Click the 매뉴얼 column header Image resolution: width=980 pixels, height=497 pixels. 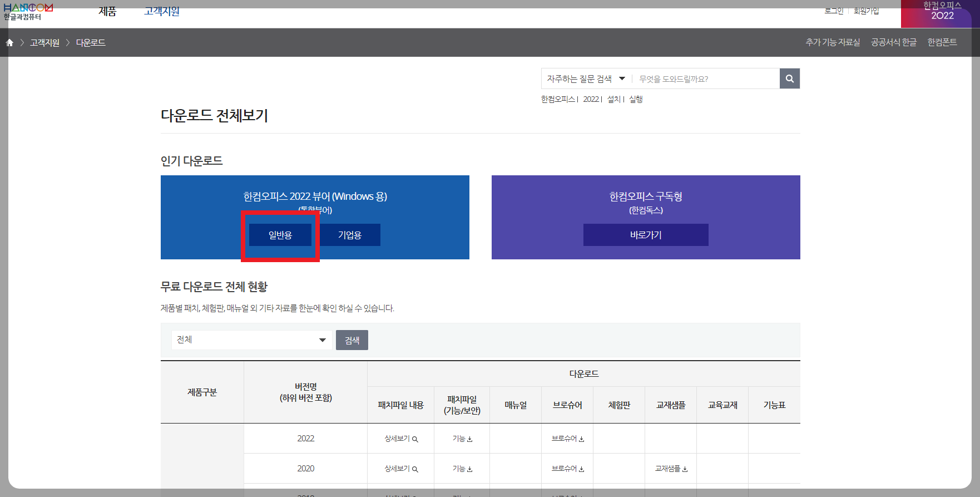516,405
